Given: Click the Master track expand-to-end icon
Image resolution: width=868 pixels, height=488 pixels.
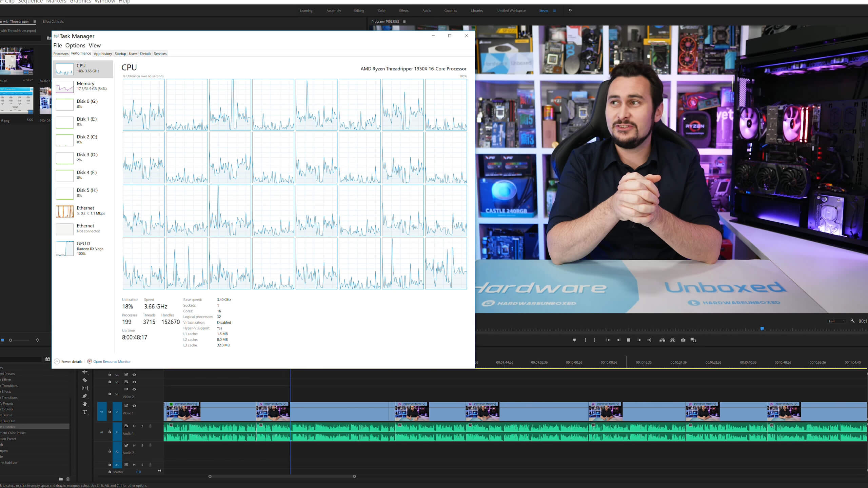Looking at the screenshot, I should tap(159, 471).
